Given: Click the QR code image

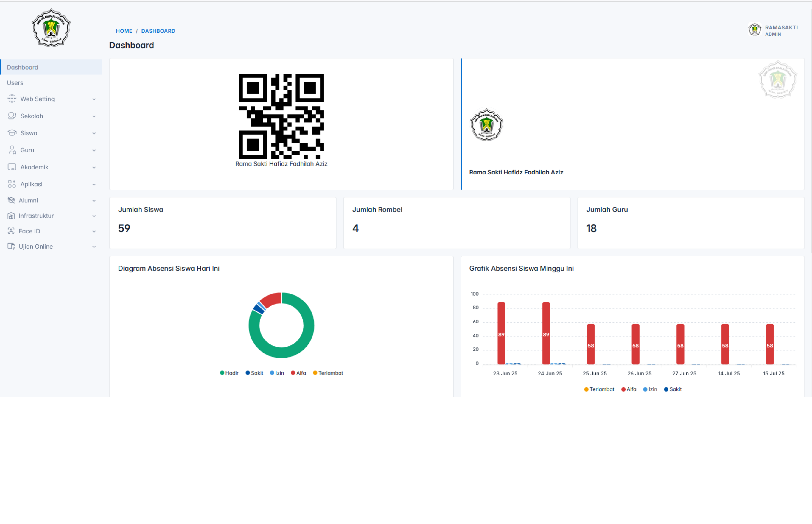Looking at the screenshot, I should click(281, 116).
